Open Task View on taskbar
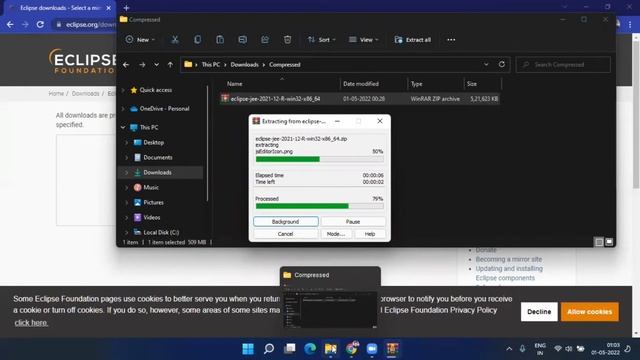Image resolution: width=640 pixels, height=360 pixels. point(289,349)
